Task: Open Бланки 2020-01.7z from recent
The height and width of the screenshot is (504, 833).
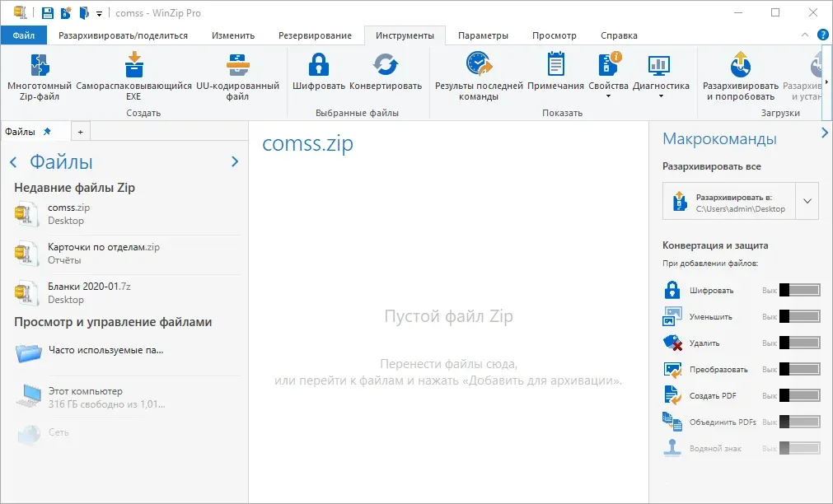Action: (127, 292)
